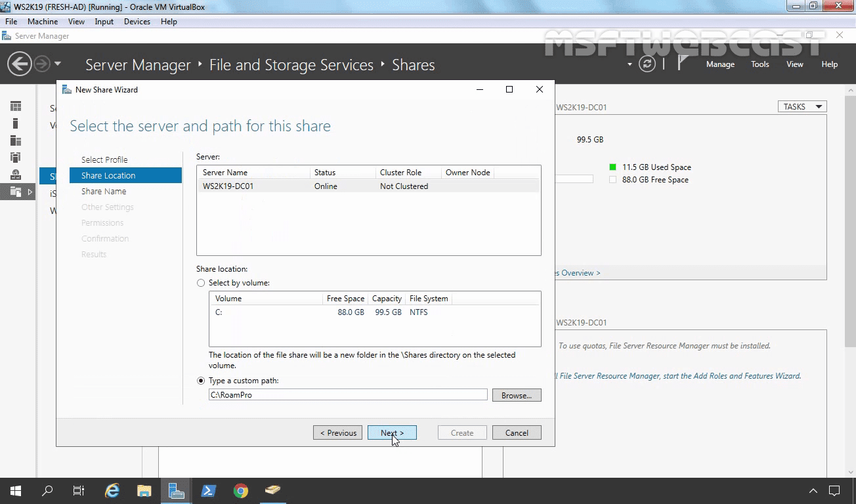This screenshot has height=504, width=856.
Task: Click the Volume column header
Action: coord(267,299)
